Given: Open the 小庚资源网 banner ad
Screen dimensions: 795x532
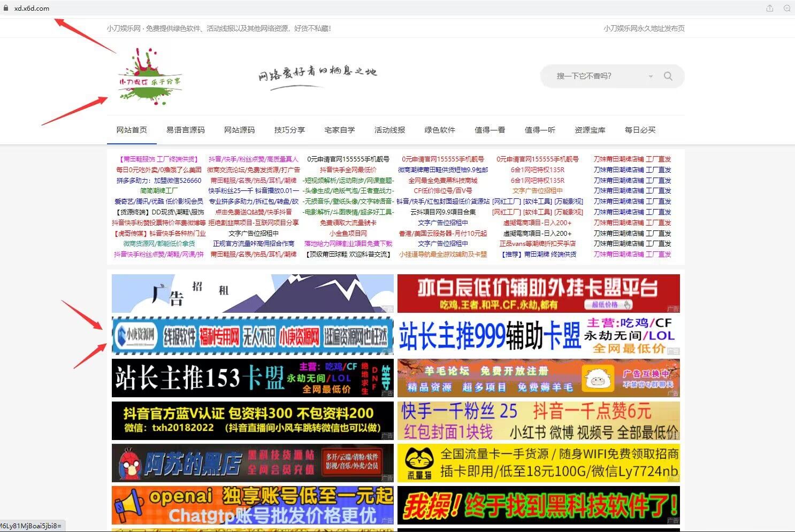Looking at the screenshot, I should click(253, 336).
